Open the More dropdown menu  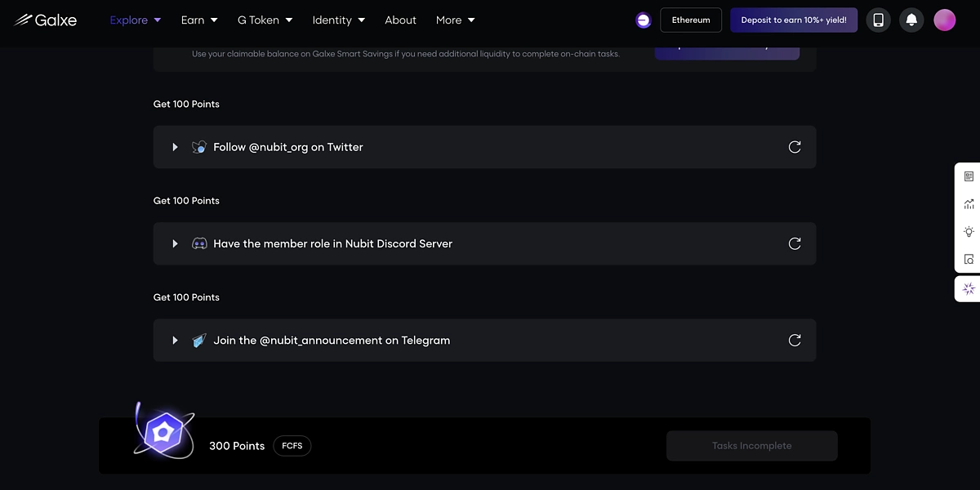click(x=455, y=20)
